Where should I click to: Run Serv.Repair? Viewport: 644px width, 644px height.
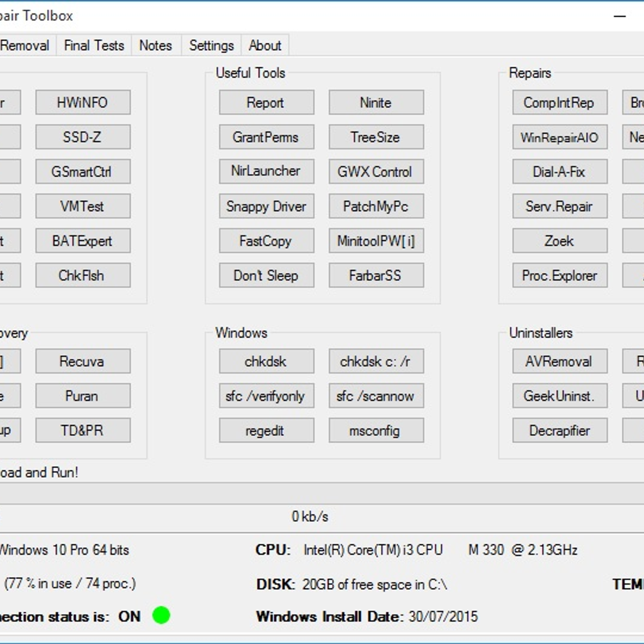tap(560, 206)
